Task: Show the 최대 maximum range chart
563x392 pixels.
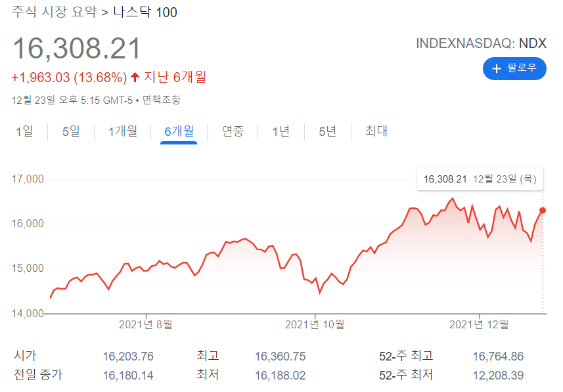Action: tap(376, 131)
